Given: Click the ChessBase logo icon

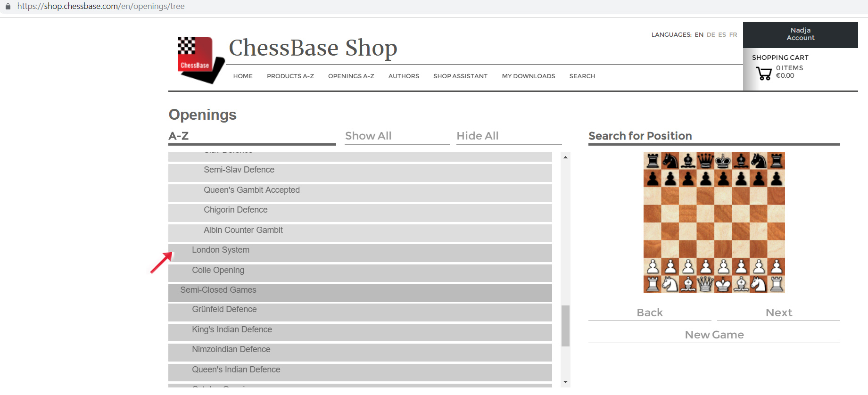Looking at the screenshot, I should tap(201, 60).
